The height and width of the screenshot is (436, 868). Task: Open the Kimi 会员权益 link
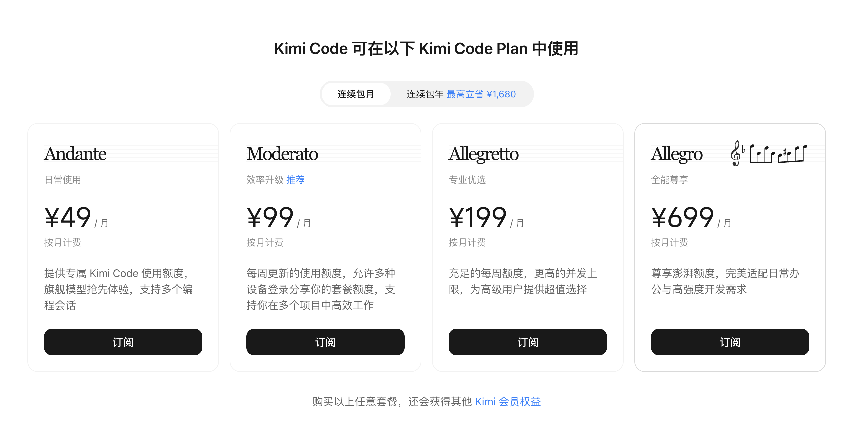pyautogui.click(x=508, y=402)
